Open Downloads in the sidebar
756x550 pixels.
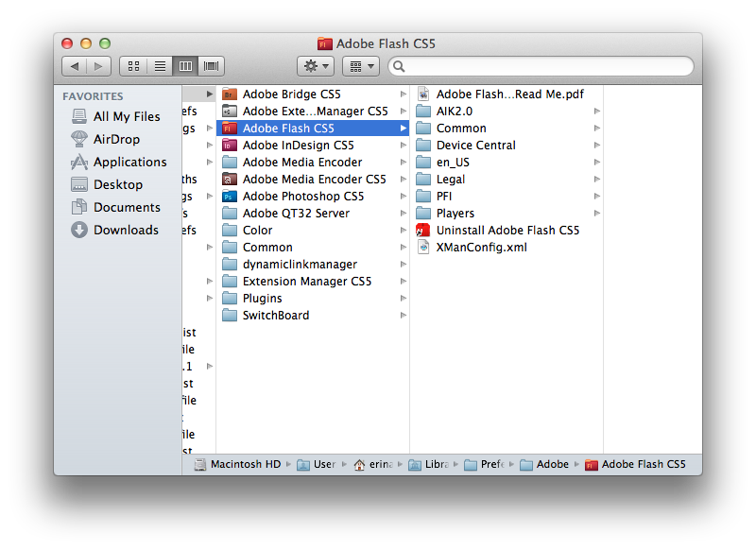coord(114,230)
